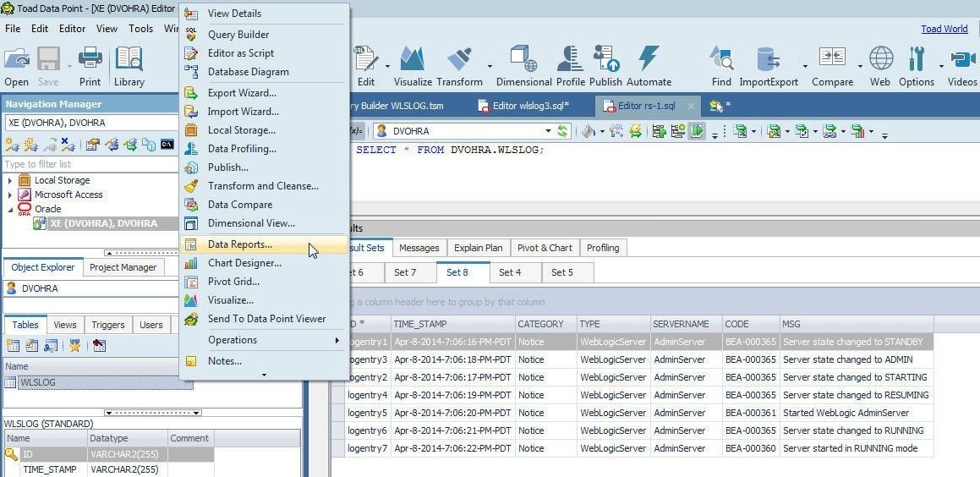Click the star favorites icon in Tables toolbar

click(x=74, y=345)
